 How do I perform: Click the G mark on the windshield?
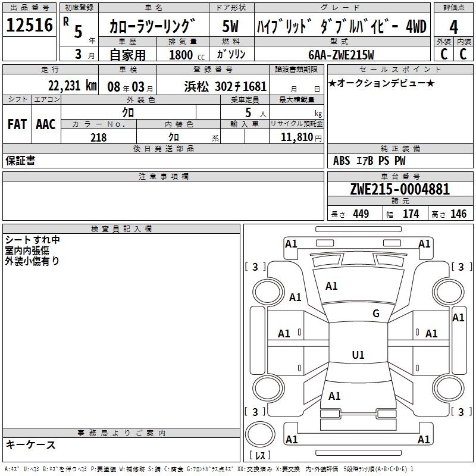coord(375,314)
